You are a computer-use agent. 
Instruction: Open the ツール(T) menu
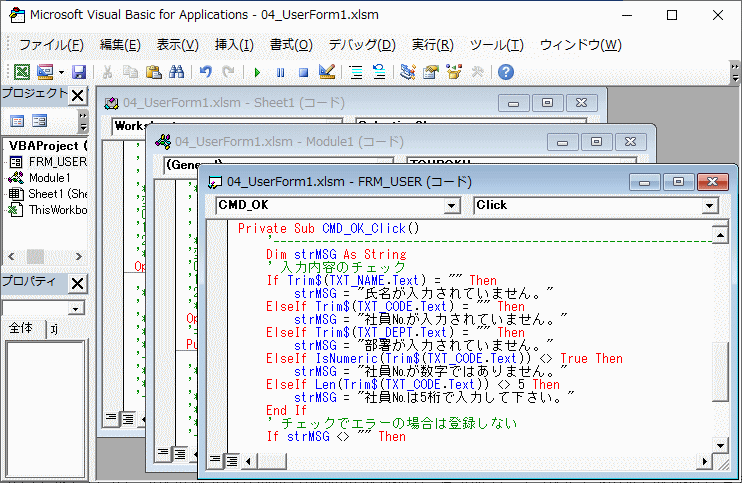[497, 45]
